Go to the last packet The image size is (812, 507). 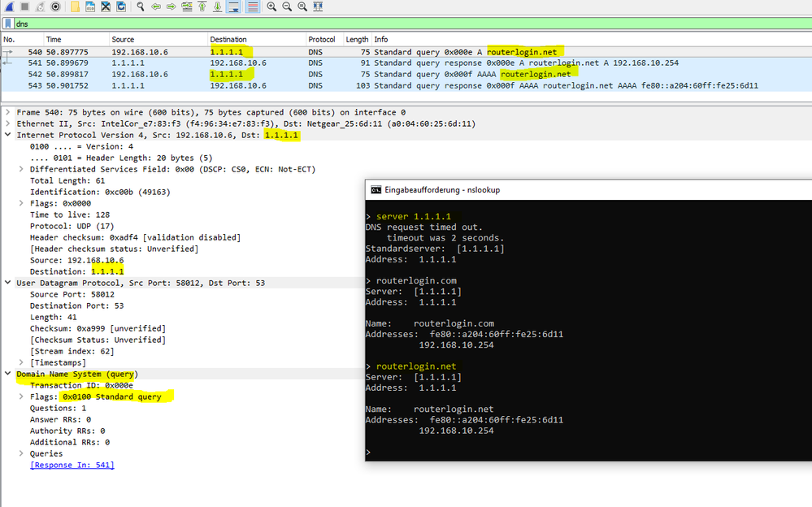[216, 6]
